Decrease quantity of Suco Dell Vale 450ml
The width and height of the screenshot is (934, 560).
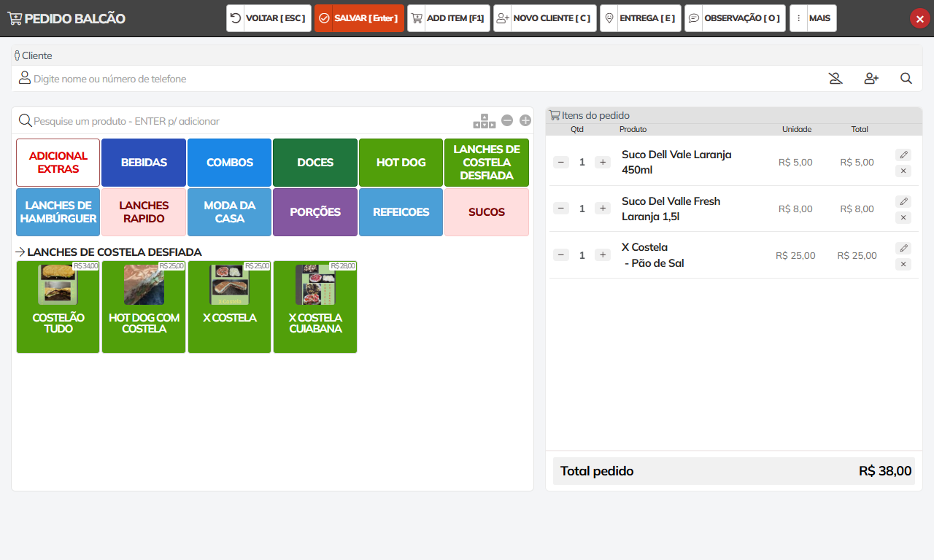click(561, 162)
